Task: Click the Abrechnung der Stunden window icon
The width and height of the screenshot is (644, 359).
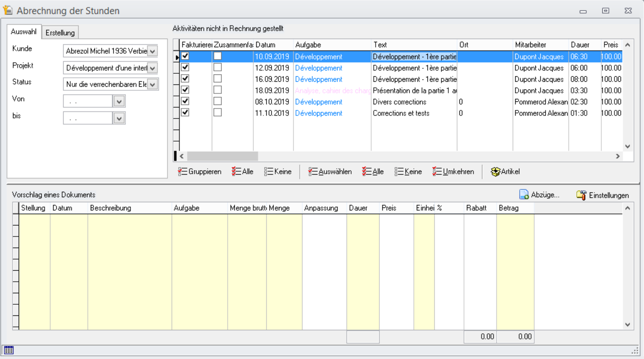Action: pyautogui.click(x=8, y=11)
